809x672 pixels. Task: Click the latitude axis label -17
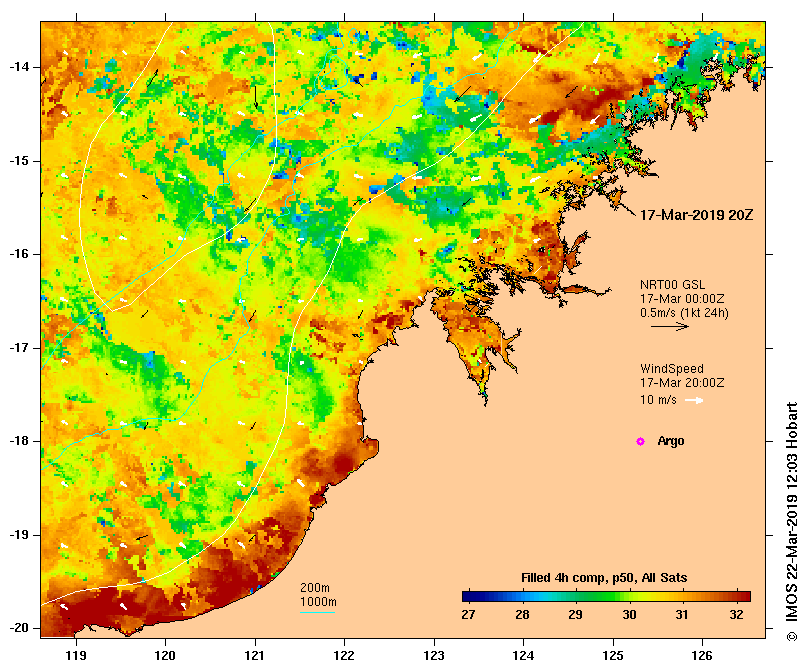point(19,348)
